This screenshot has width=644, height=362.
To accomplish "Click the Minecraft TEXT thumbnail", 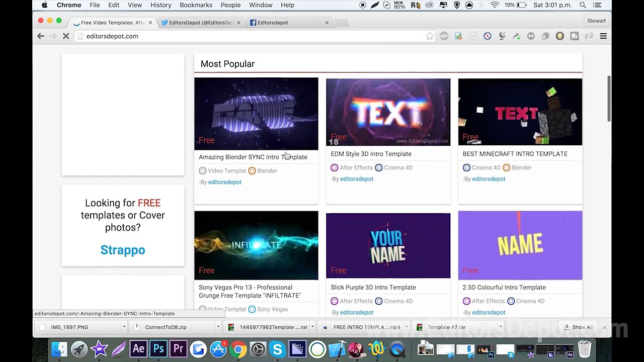I will tap(520, 112).
